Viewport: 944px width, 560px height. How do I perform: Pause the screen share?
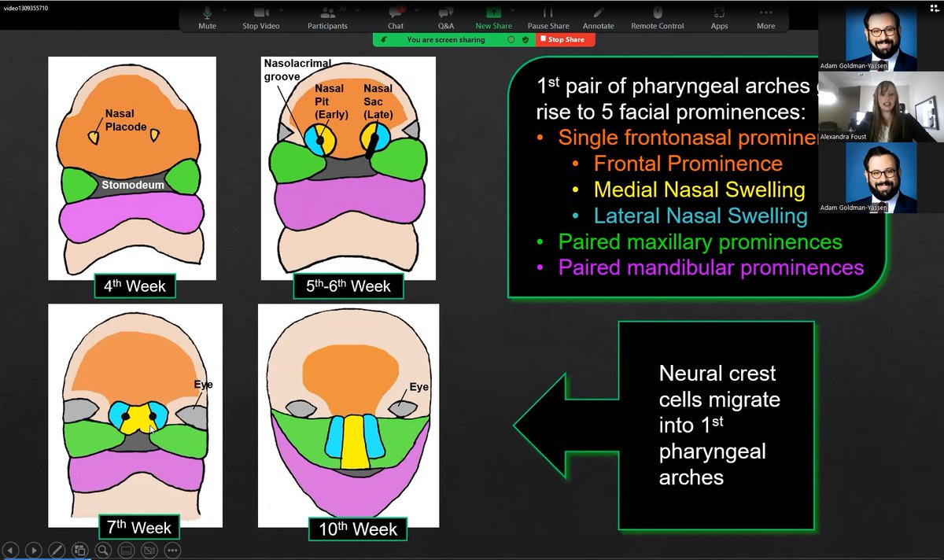(x=548, y=16)
